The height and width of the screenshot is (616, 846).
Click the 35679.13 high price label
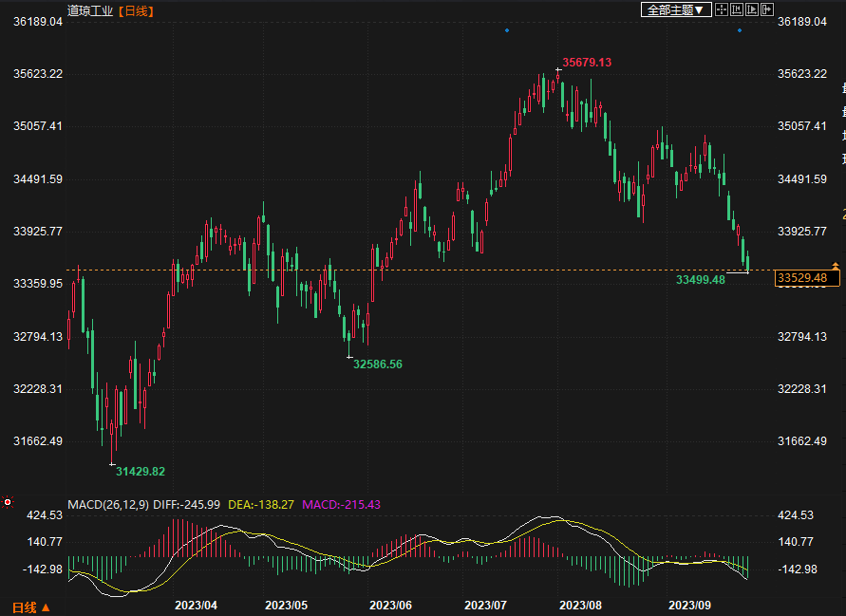(x=587, y=62)
